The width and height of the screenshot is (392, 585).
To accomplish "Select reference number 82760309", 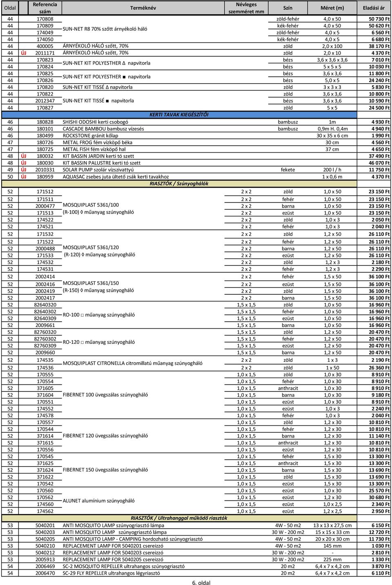I will click(45, 346).
